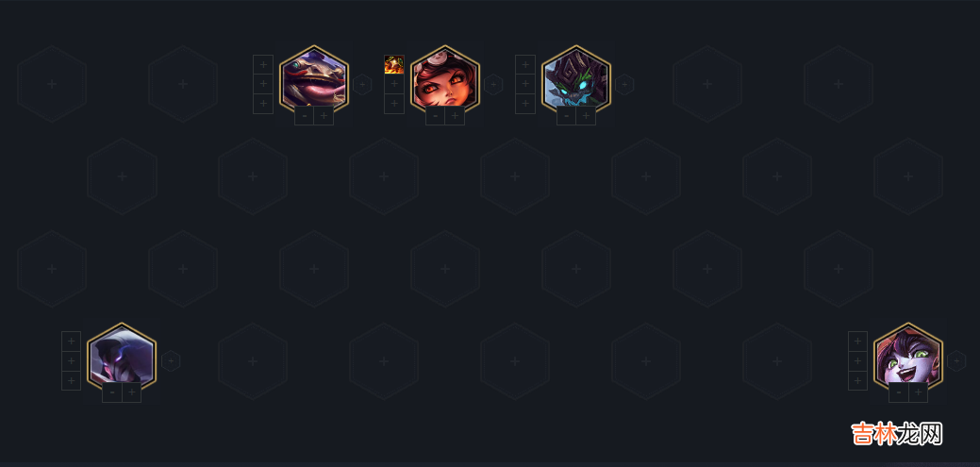Image resolution: width=980 pixels, height=467 pixels.
Task: Add item to Tahm Kench's top item slot
Action: pos(263,64)
